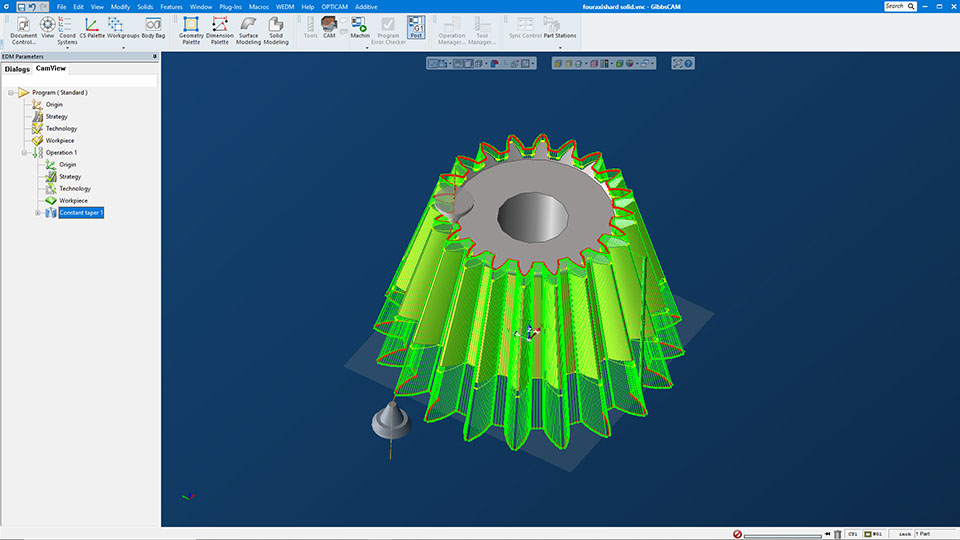Toggle the WG1 workgroup indicator
This screenshot has width=960, height=540.
tap(873, 534)
